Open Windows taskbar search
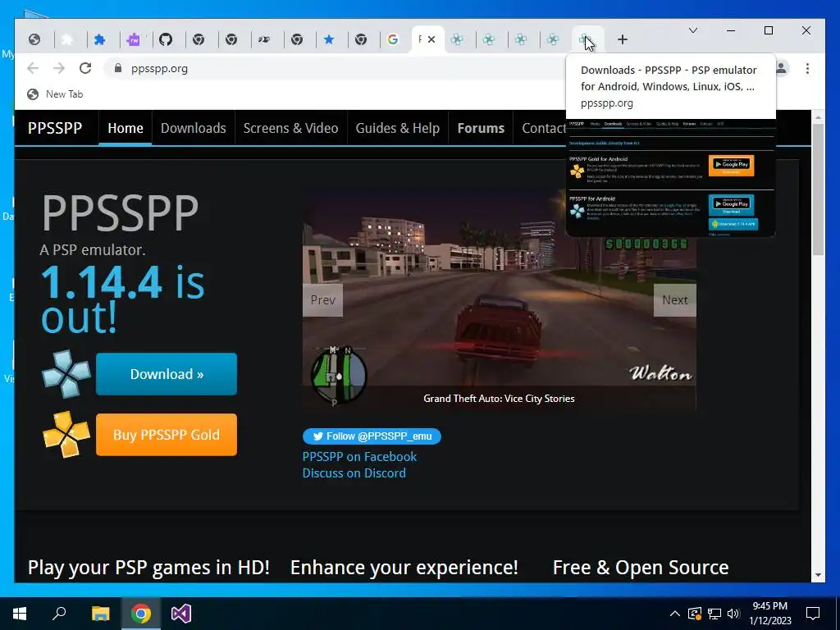 (x=59, y=614)
